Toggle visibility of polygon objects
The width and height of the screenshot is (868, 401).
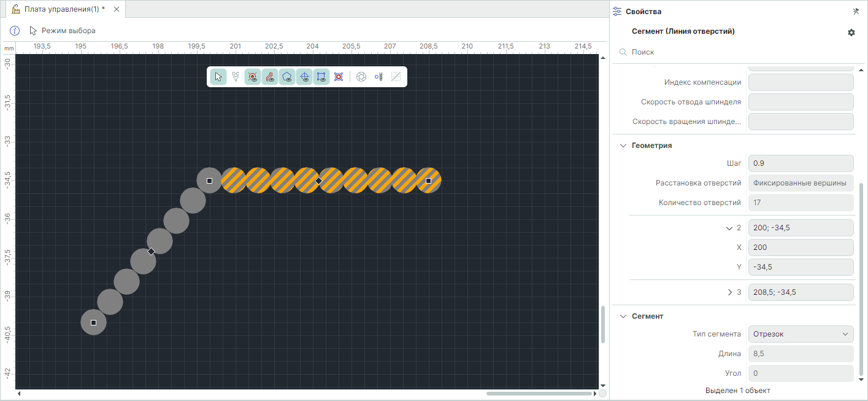pos(287,77)
